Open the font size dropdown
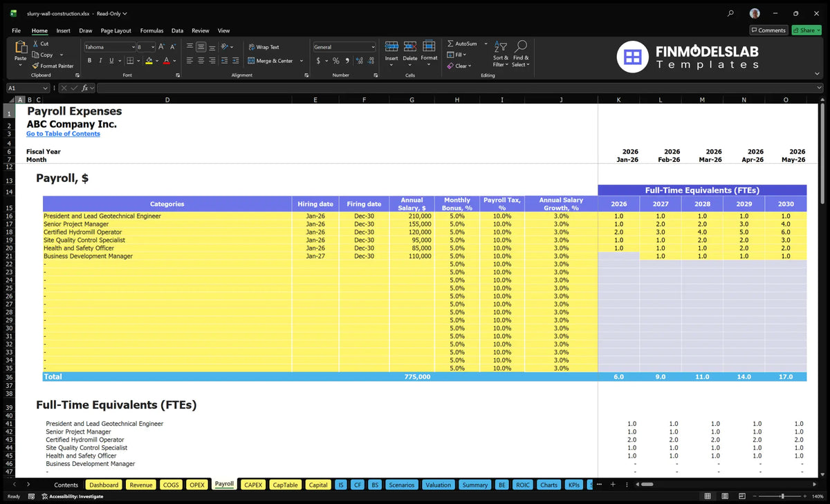Viewport: 830px width, 504px height. tap(151, 47)
